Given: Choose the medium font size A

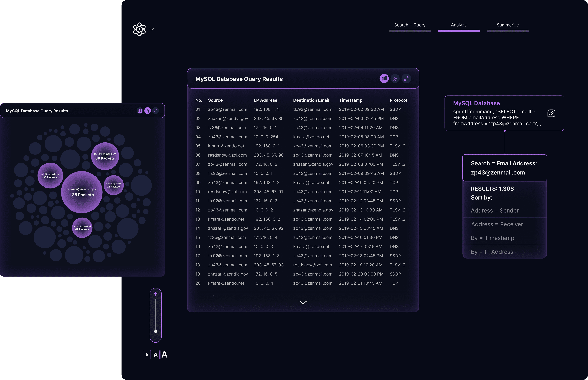Looking at the screenshot, I should [x=155, y=355].
